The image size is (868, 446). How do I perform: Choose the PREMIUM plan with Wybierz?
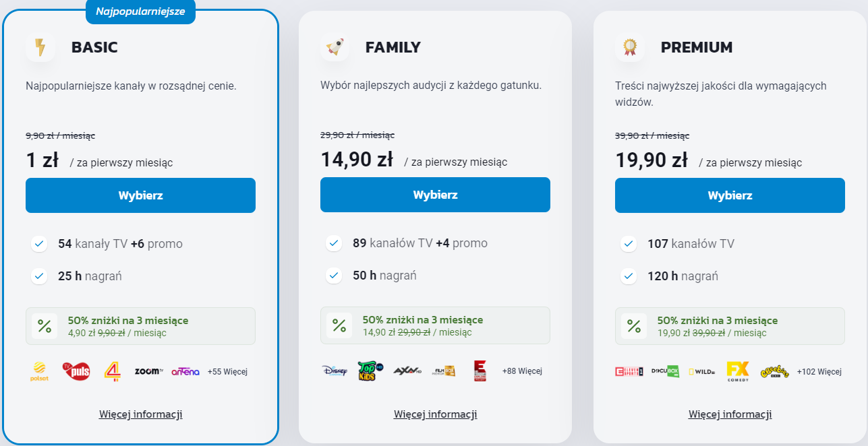[730, 195]
